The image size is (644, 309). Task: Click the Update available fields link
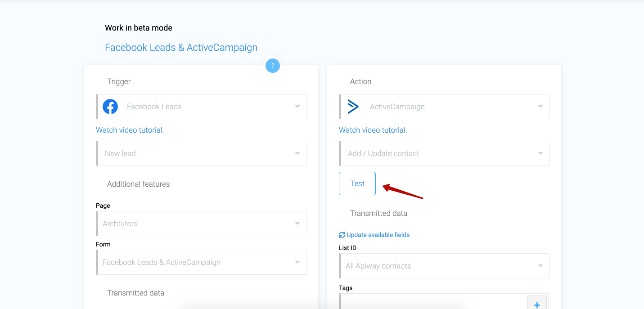(x=378, y=235)
